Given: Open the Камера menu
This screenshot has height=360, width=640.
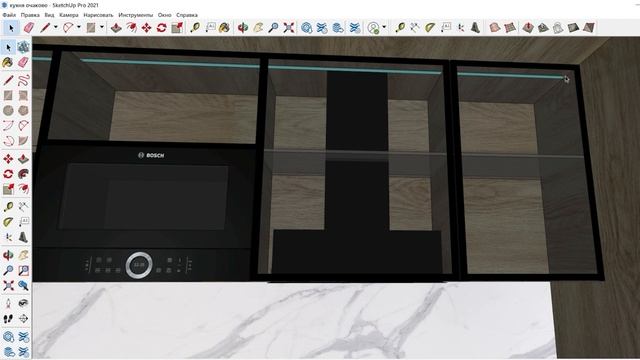Looking at the screenshot, I should click(x=69, y=15).
